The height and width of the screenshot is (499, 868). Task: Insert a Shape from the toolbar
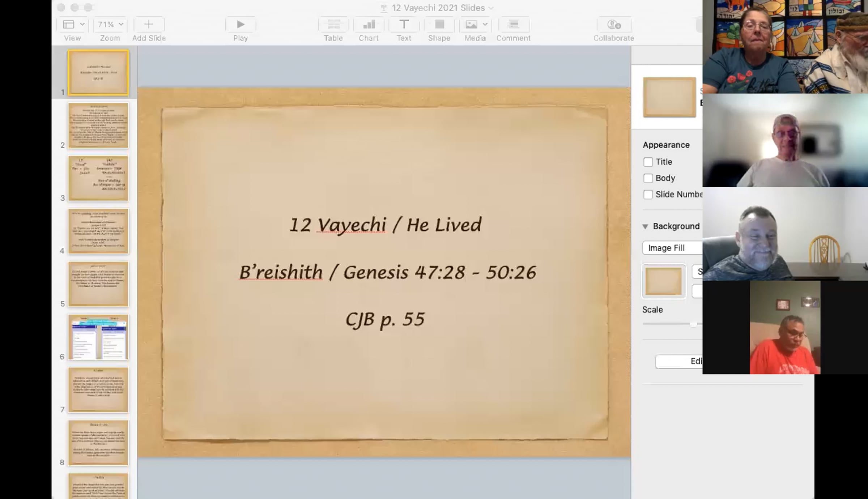coord(439,25)
